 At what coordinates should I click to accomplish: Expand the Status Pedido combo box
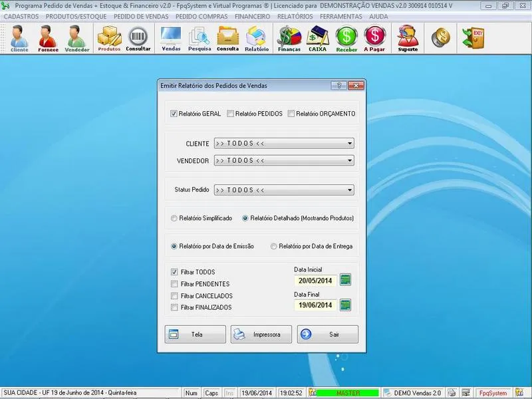[350, 190]
